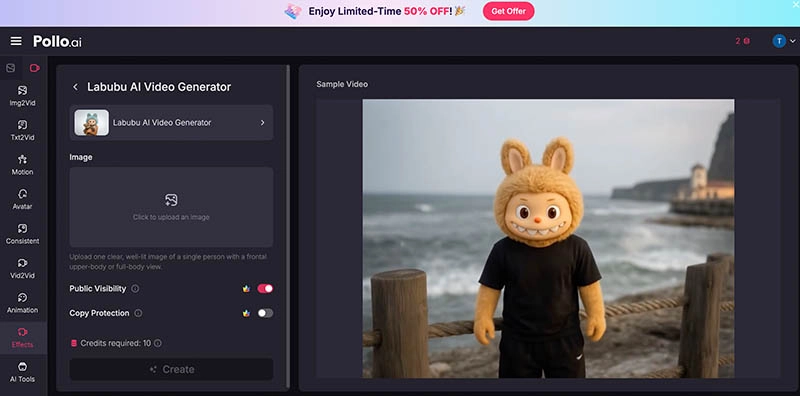The height and width of the screenshot is (396, 800).
Task: Open AI Tools section
Action: 22,373
